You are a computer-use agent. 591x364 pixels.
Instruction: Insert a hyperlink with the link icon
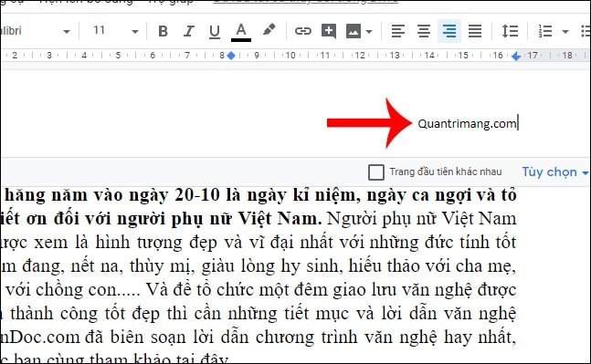pos(303,31)
